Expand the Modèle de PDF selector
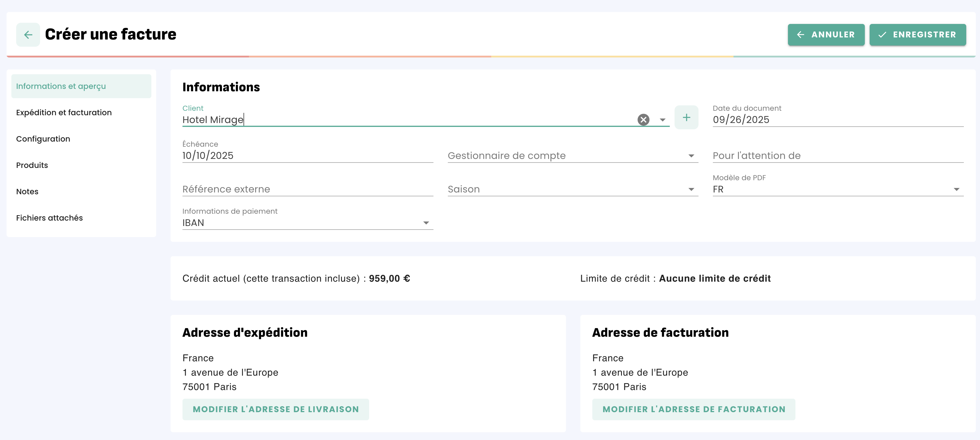This screenshot has width=980, height=440. click(x=956, y=189)
